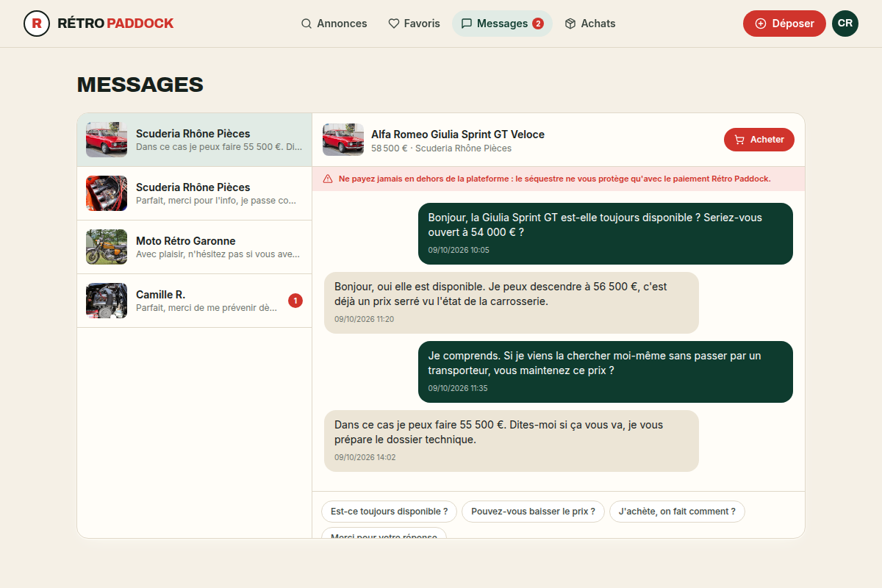Image resolution: width=882 pixels, height=588 pixels.
Task: Click the Déposer button
Action: (784, 24)
